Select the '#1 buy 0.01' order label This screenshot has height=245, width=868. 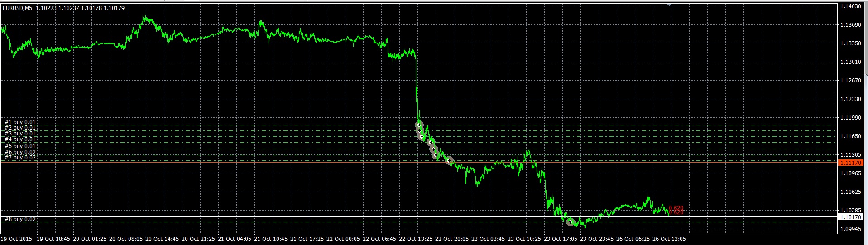pyautogui.click(x=20, y=122)
